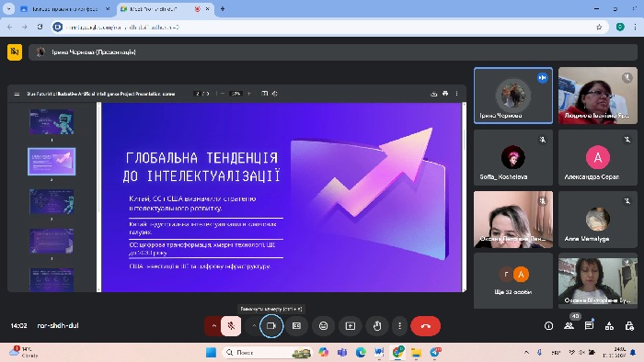Open the 'Ще 32 особи' participants tile

(513, 280)
